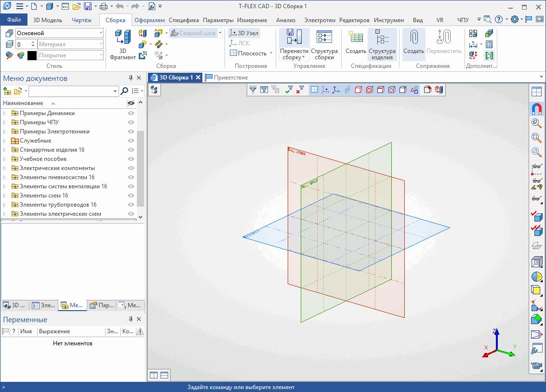Click the search icon in Меню документов
The image size is (546, 392).
click(x=124, y=91)
